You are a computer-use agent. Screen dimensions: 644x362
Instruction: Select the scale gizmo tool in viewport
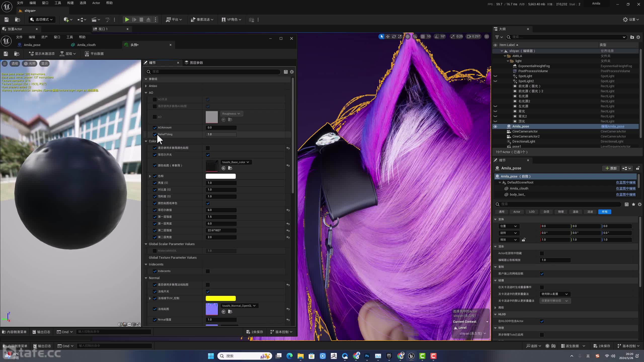click(400, 36)
